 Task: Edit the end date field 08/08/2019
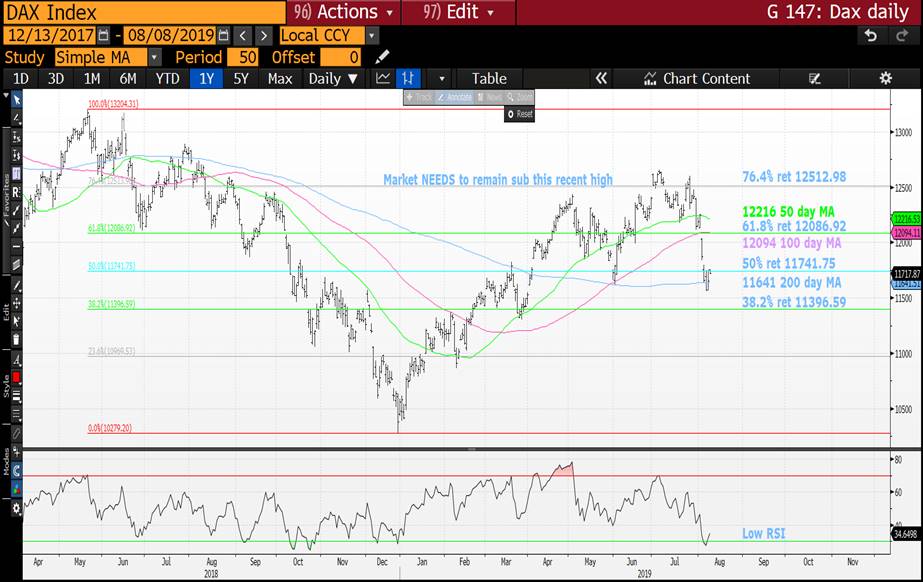tap(170, 35)
